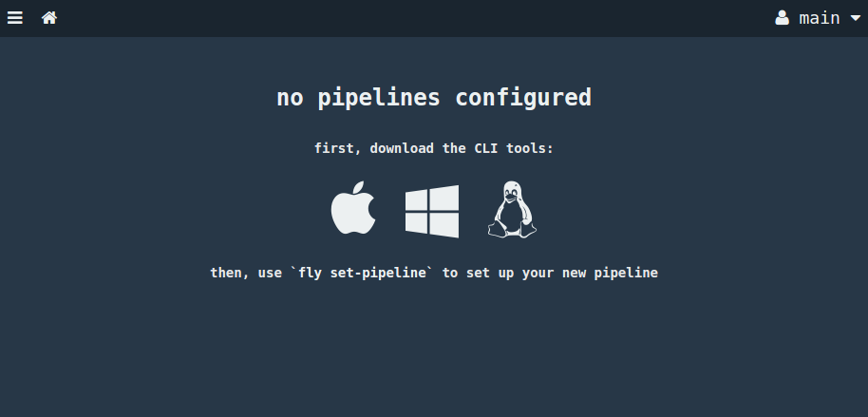
Task: Open the main team user menu
Action: [818, 18]
